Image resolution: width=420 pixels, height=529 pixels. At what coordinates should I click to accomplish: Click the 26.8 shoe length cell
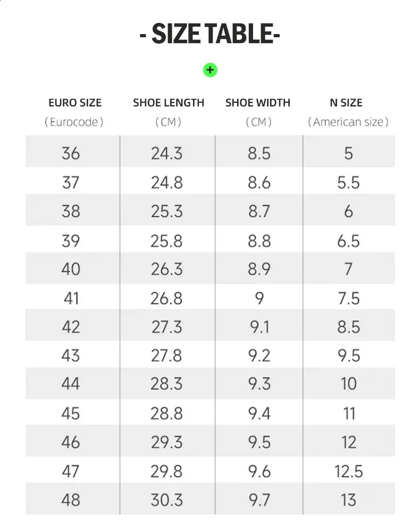(x=166, y=298)
